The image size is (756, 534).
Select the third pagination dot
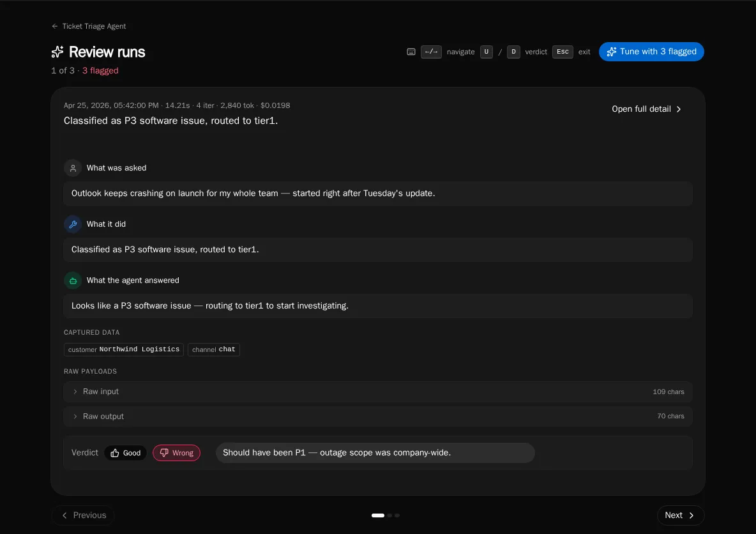click(x=397, y=515)
